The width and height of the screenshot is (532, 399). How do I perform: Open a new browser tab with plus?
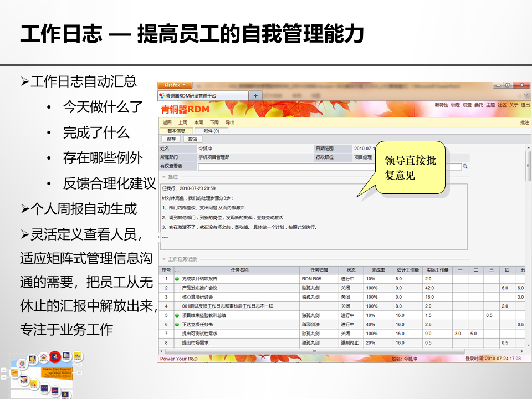tap(255, 96)
